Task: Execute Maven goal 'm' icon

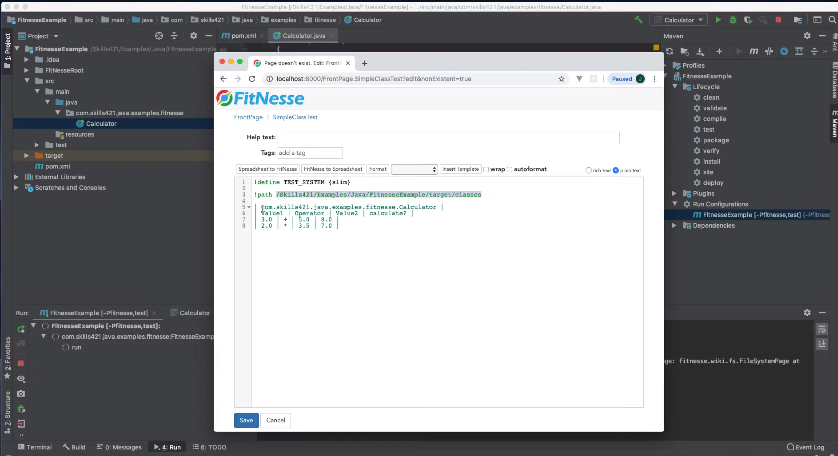Action: [x=754, y=51]
